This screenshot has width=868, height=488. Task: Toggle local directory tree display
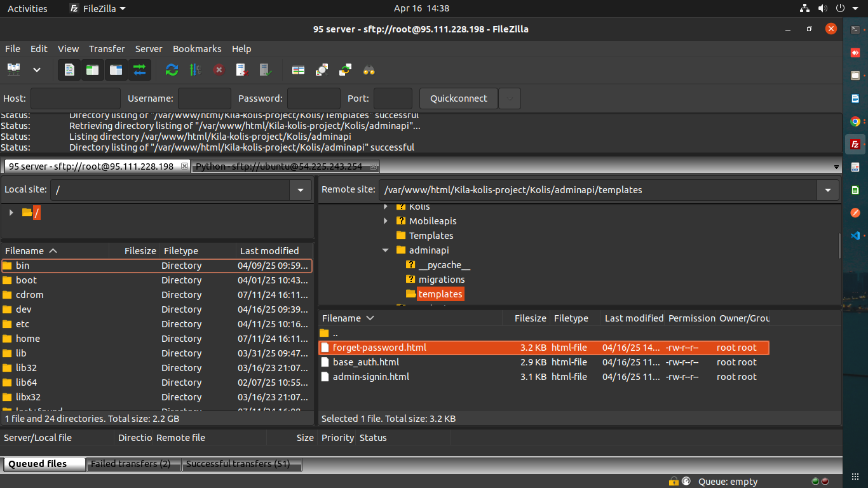[x=92, y=69]
